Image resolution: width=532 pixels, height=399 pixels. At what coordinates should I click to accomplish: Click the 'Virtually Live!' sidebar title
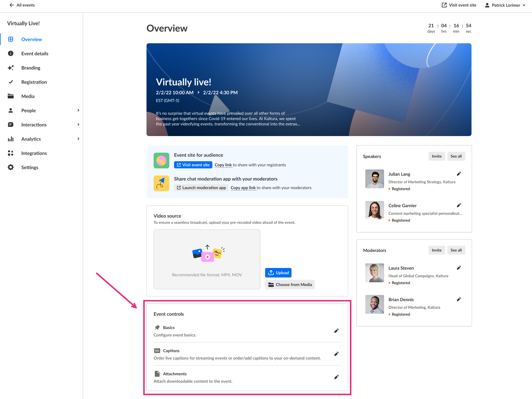click(23, 23)
